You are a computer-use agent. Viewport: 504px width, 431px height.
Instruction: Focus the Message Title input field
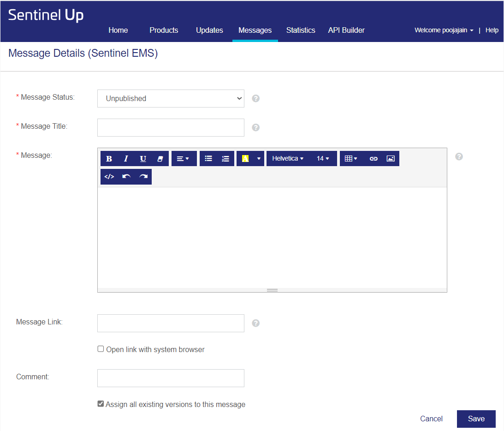[x=171, y=128]
